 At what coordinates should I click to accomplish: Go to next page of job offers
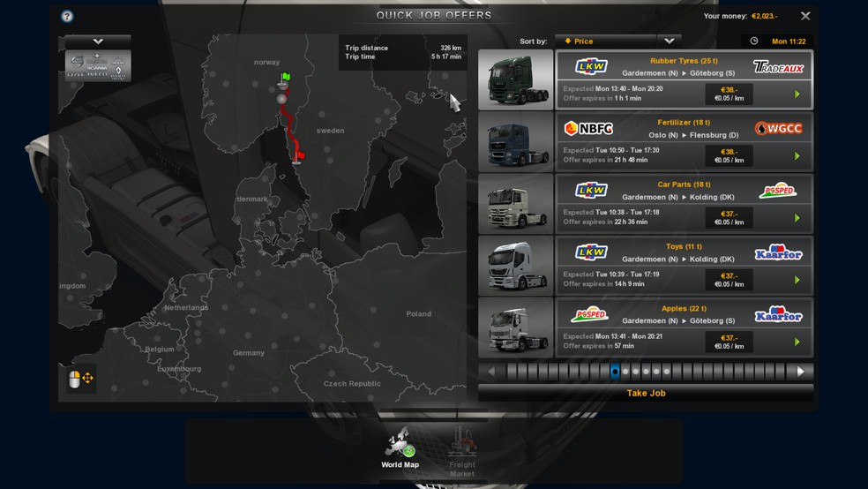[x=800, y=372]
